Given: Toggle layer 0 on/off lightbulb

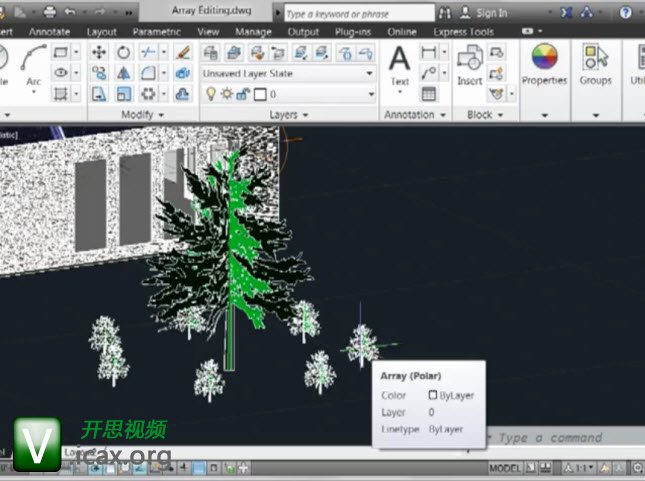Looking at the screenshot, I should pos(211,94).
